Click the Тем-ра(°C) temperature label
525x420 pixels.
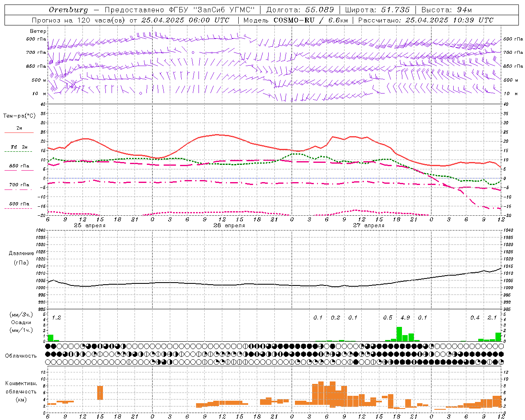click(19, 116)
